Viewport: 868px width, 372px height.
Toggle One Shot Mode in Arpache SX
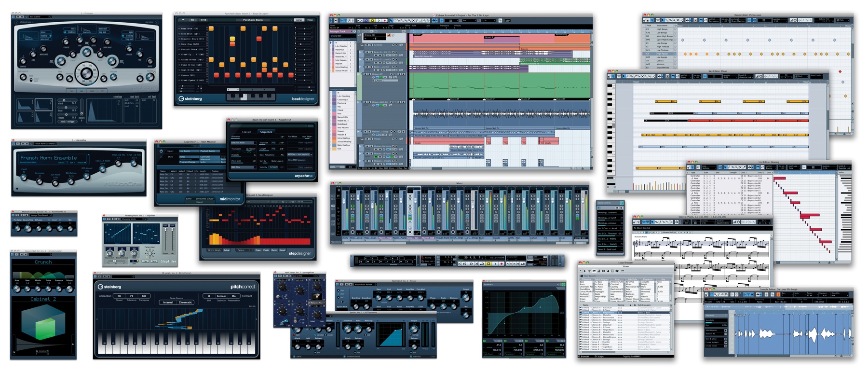pos(244,143)
